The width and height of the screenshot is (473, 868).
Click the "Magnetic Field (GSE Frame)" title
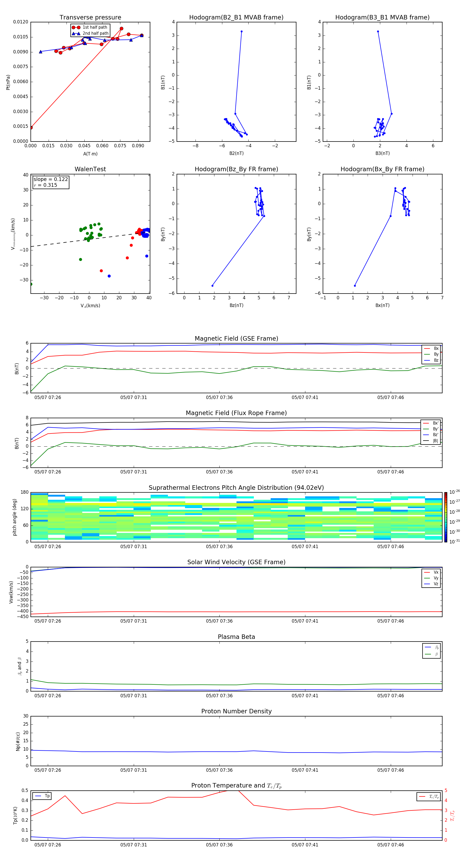[236, 339]
